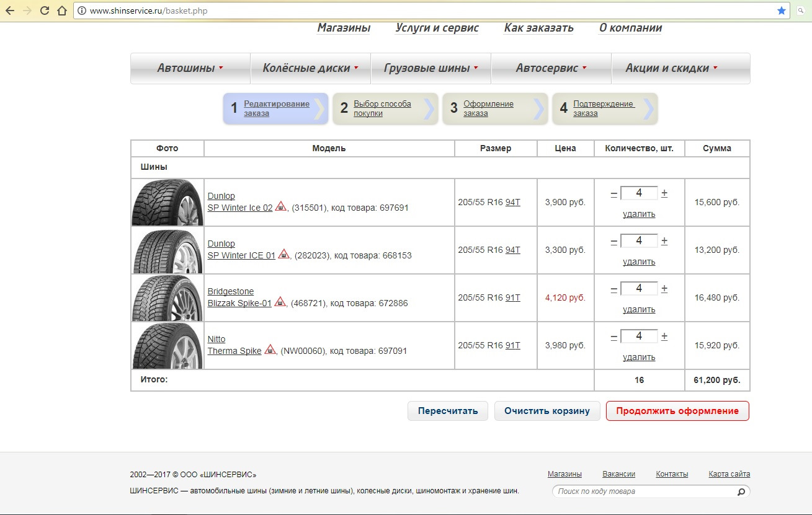Image resolution: width=812 pixels, height=515 pixels.
Task: Open the browser home page icon
Action: [x=61, y=11]
